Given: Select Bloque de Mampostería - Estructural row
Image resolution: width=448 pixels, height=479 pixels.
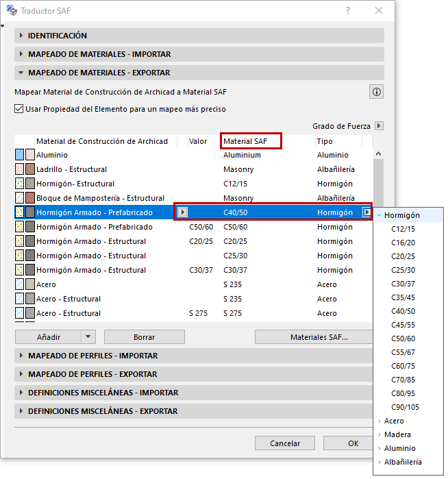Looking at the screenshot, I should pos(194,197).
